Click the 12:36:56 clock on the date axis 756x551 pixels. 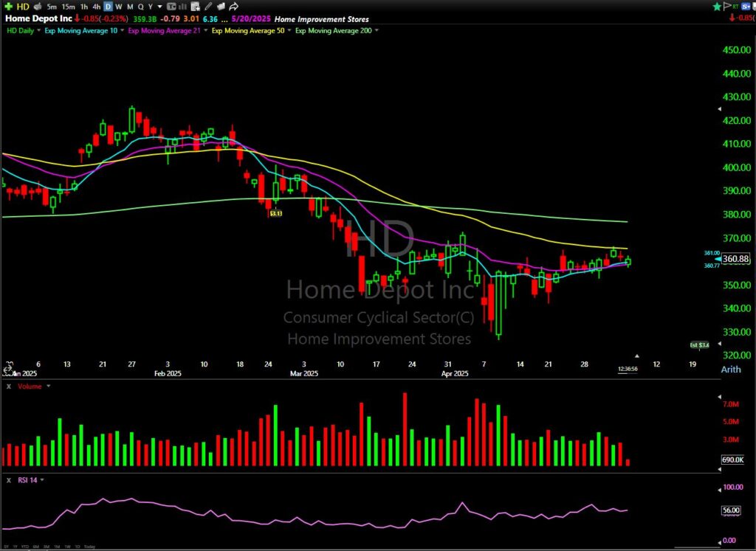click(628, 369)
